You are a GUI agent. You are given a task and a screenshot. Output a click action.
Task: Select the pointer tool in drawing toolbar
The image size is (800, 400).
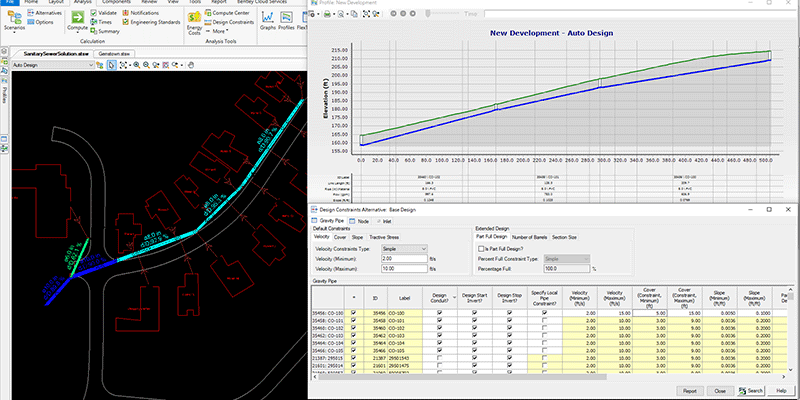pos(111,65)
